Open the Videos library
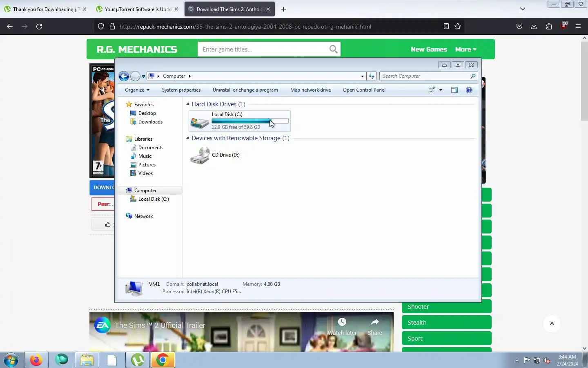Viewport: 588px width, 368px height. (x=145, y=173)
